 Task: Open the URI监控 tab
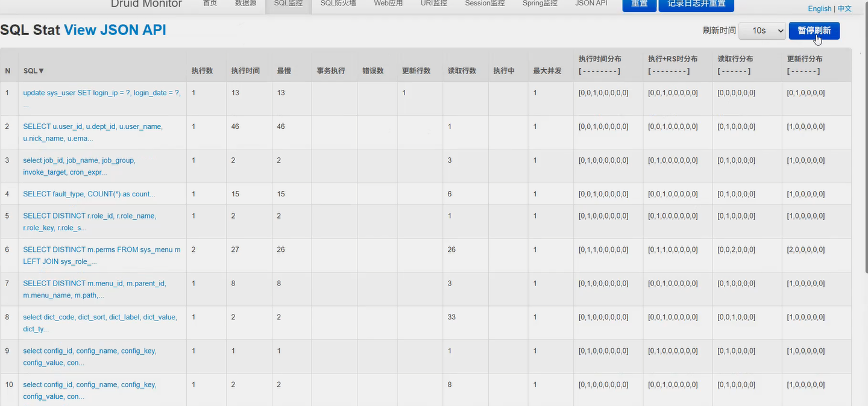[x=434, y=4]
